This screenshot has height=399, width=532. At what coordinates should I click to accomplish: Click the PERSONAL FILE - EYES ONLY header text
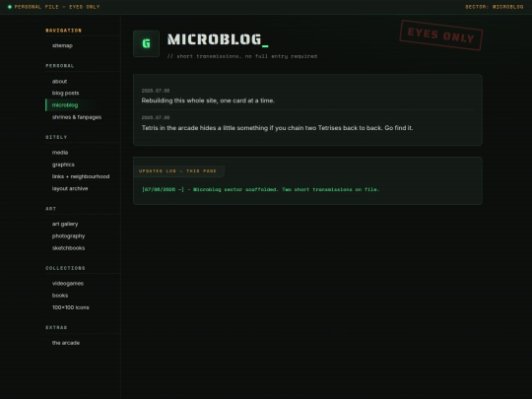(57, 7)
